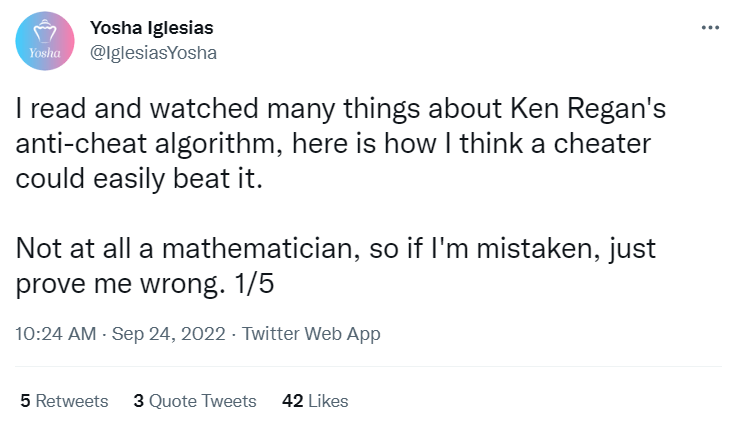
Task: View the 42 Likes list
Action: pyautogui.click(x=315, y=401)
